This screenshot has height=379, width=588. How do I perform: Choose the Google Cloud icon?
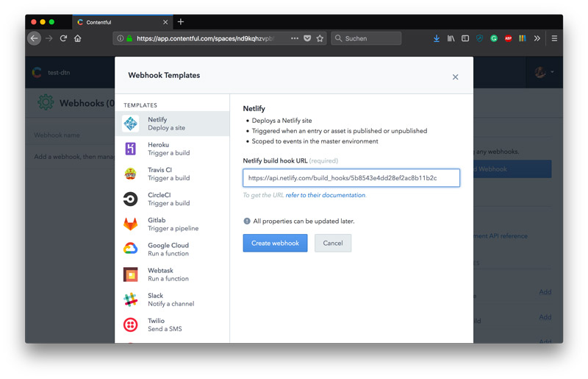coord(131,249)
